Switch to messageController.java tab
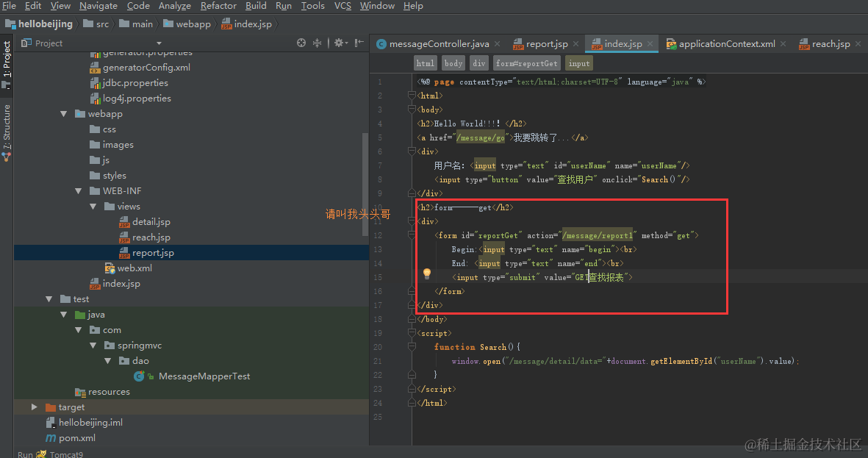 pyautogui.click(x=439, y=44)
